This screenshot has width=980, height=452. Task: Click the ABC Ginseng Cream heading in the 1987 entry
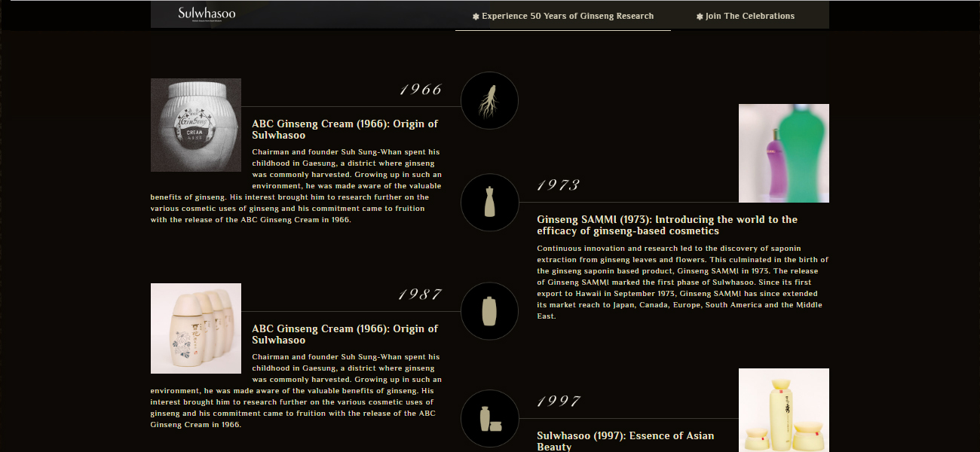point(345,334)
